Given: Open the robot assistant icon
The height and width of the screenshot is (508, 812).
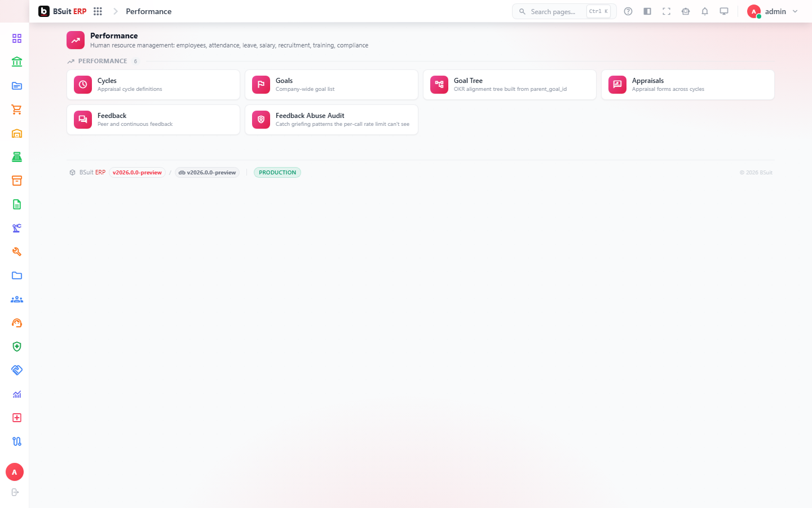Looking at the screenshot, I should coord(686,11).
